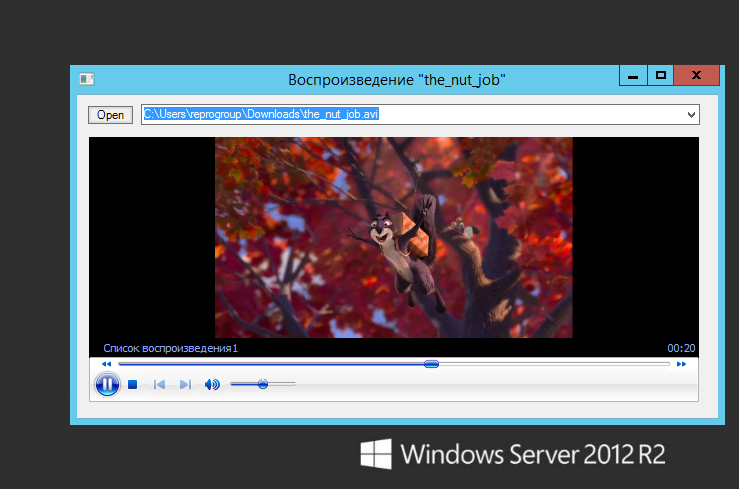Mute the audio via the speaker icon
Image resolution: width=739 pixels, height=489 pixels.
click(212, 385)
